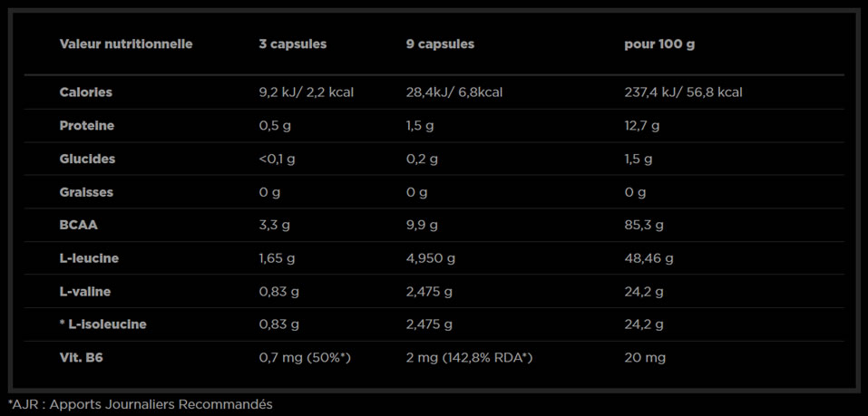Select the '2 mg (142,8% RDA*)' value
The height and width of the screenshot is (416, 868).
tap(469, 358)
